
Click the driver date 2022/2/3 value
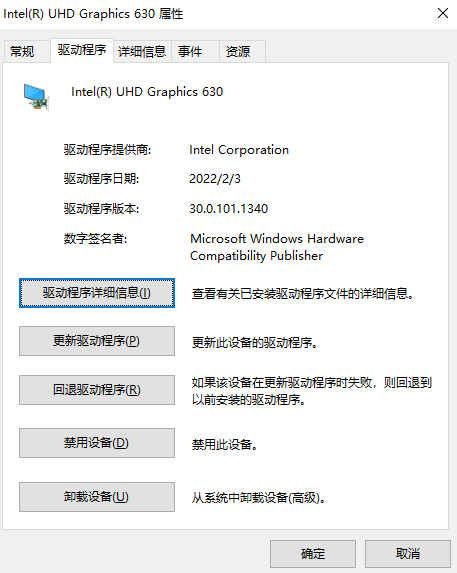(215, 179)
